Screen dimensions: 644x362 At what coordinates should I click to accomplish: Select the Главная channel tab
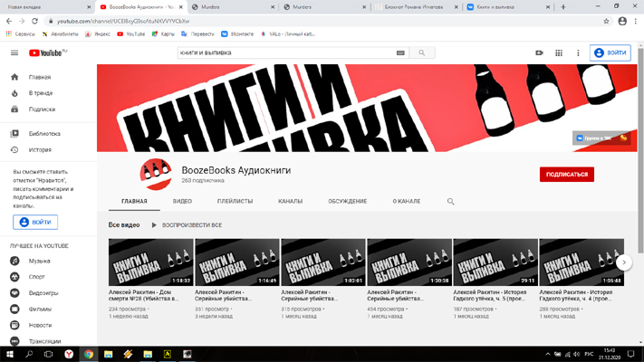coord(134,201)
